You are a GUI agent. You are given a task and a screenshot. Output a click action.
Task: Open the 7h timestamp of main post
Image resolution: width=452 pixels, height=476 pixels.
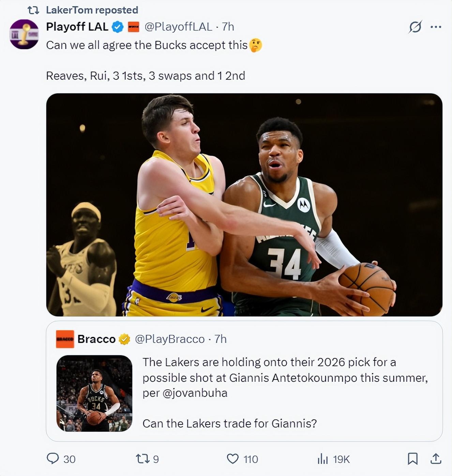[x=228, y=27]
